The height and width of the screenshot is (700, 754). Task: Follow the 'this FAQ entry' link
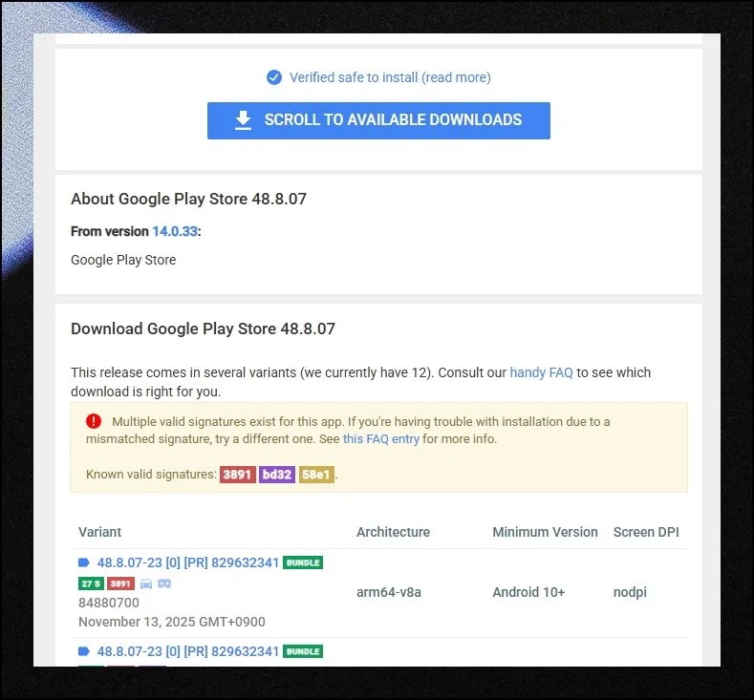pos(380,439)
